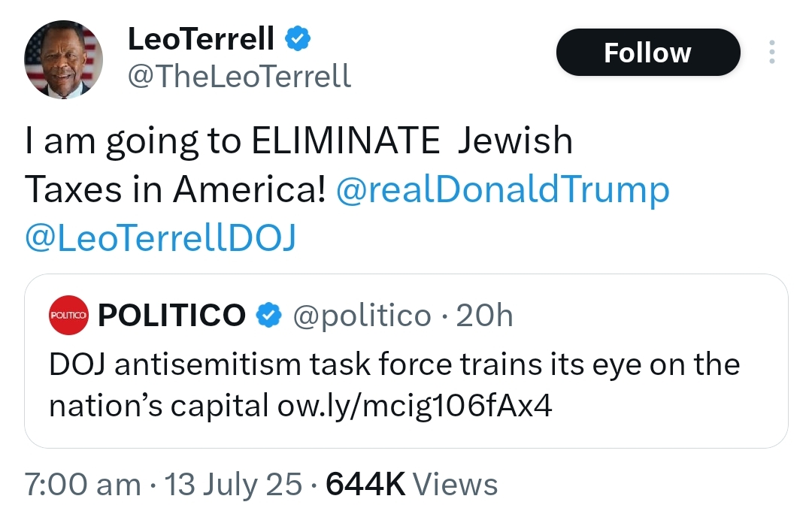Image resolution: width=812 pixels, height=511 pixels.
Task: Open the ow.ly/mcig106fAx4 link
Action: point(415,405)
